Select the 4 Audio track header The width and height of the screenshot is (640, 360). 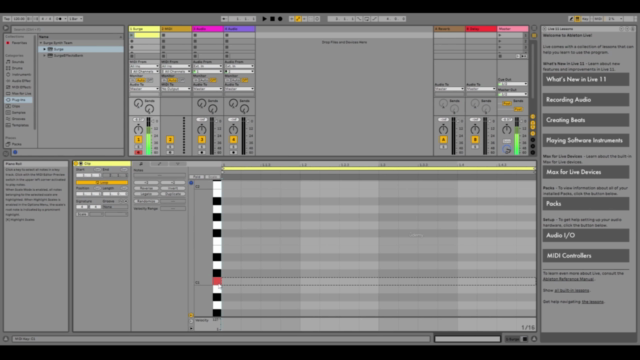point(240,29)
